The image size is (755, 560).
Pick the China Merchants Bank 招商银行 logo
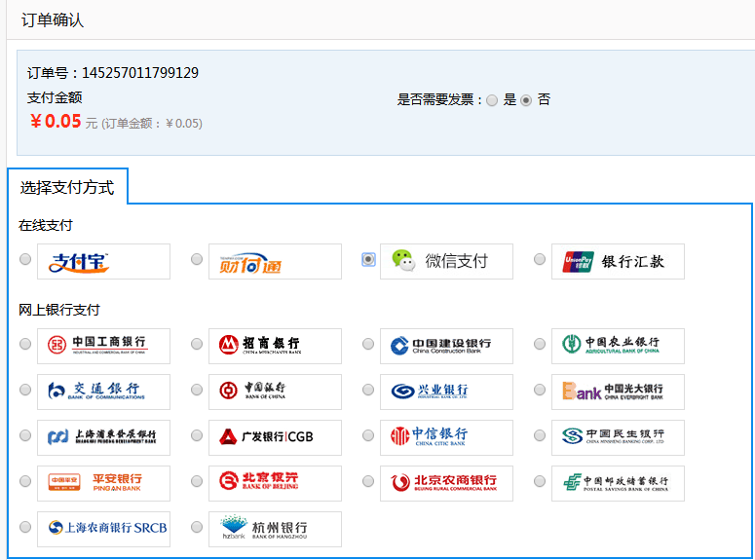click(275, 346)
